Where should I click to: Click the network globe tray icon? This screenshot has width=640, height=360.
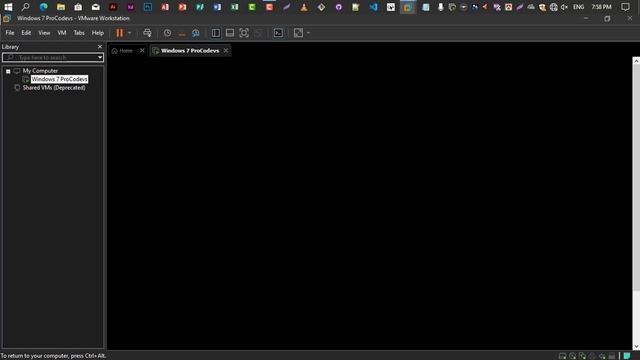(553, 7)
